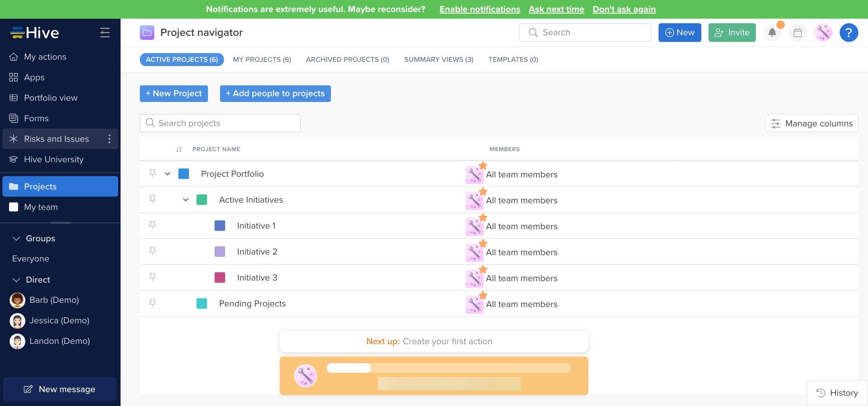The height and width of the screenshot is (406, 868).
Task: Open Forms in sidebar
Action: (x=60, y=118)
